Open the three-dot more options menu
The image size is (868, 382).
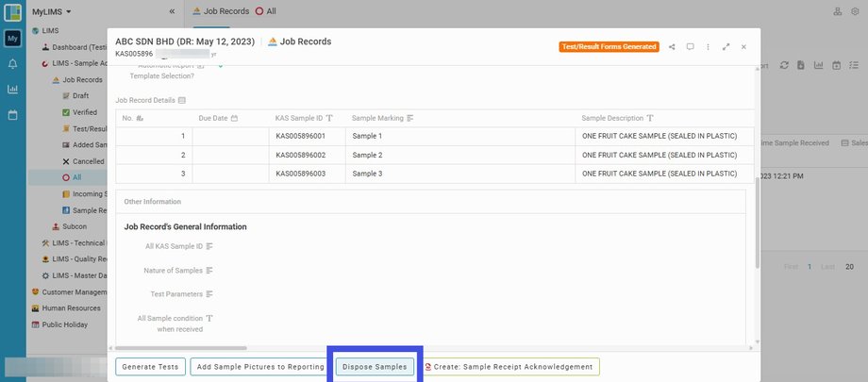708,47
